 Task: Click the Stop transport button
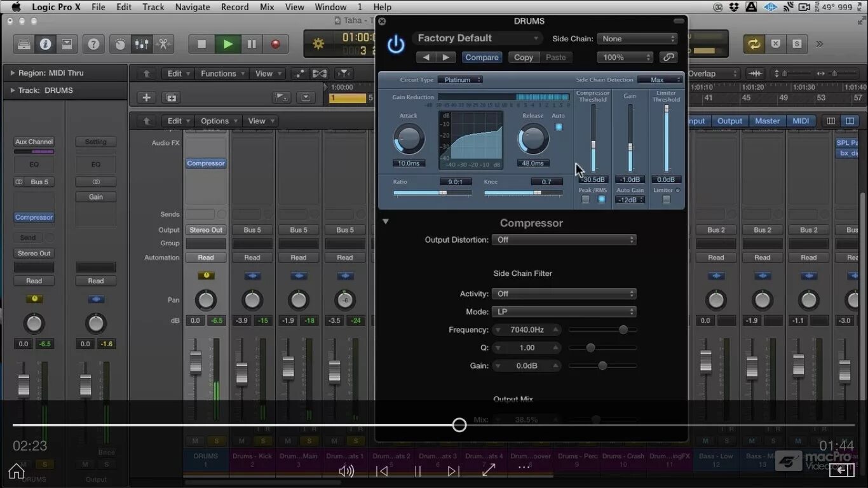201,44
